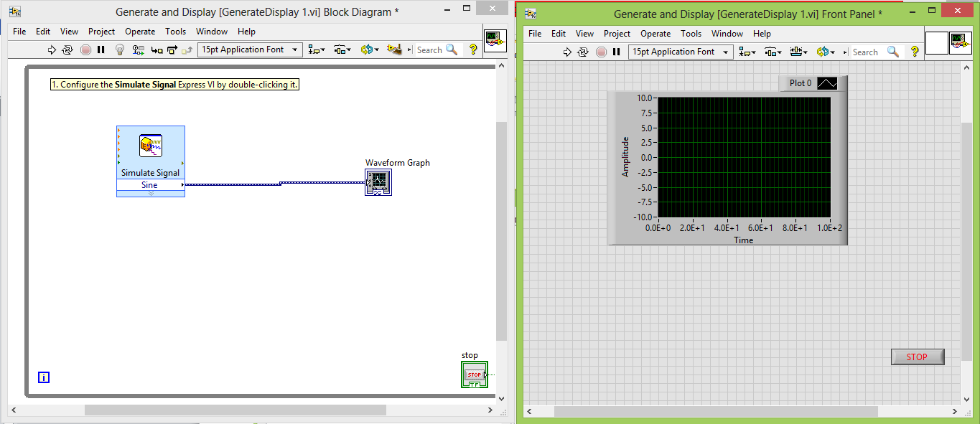Click the STOP button on Front Panel

pos(918,357)
